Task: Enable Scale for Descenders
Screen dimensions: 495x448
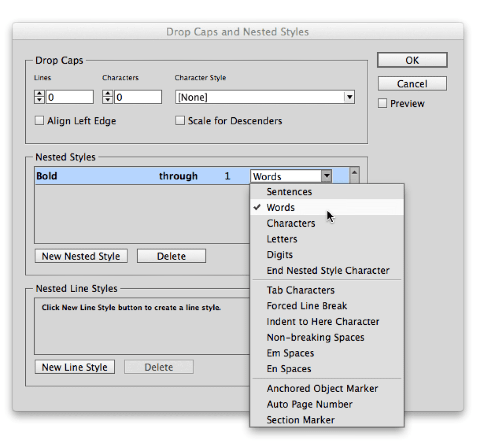Action: pyautogui.click(x=180, y=120)
